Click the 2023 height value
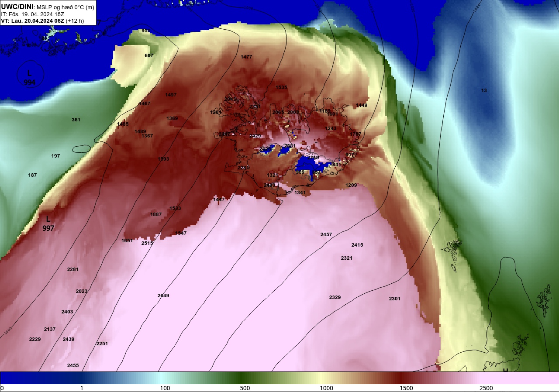Viewport: 559px width, 392px height. point(82,291)
